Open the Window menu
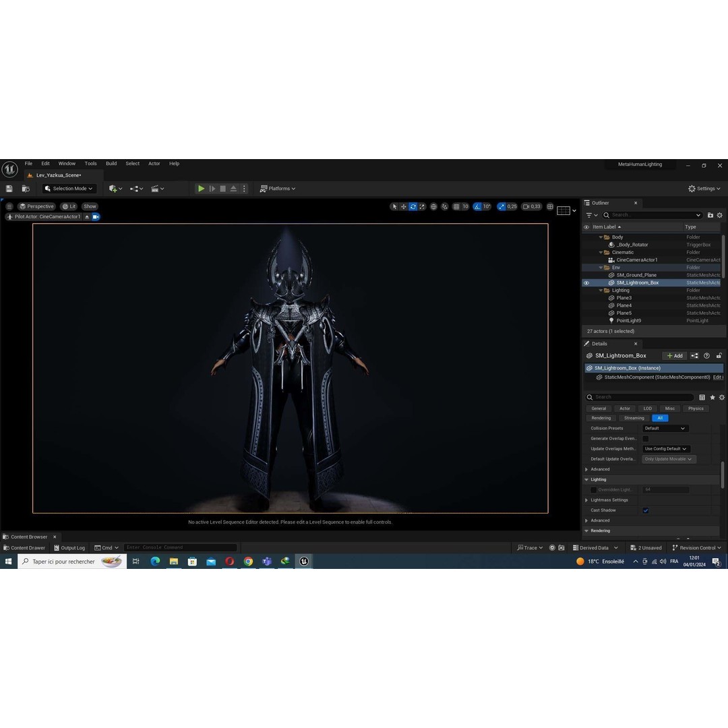The width and height of the screenshot is (728, 728). point(67,163)
